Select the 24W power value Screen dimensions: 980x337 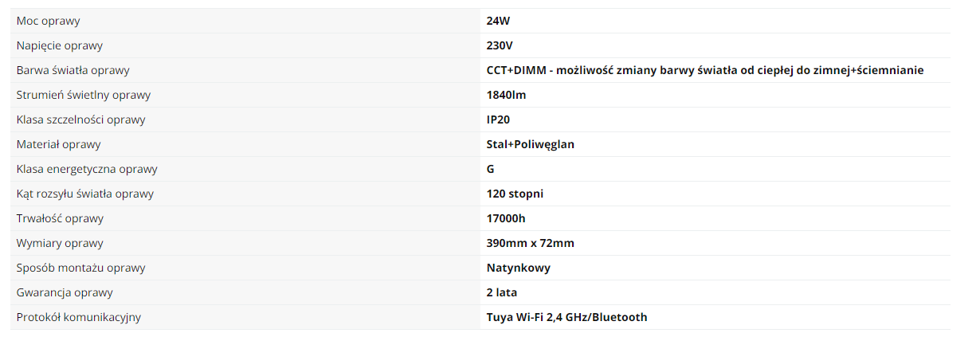[x=498, y=21]
